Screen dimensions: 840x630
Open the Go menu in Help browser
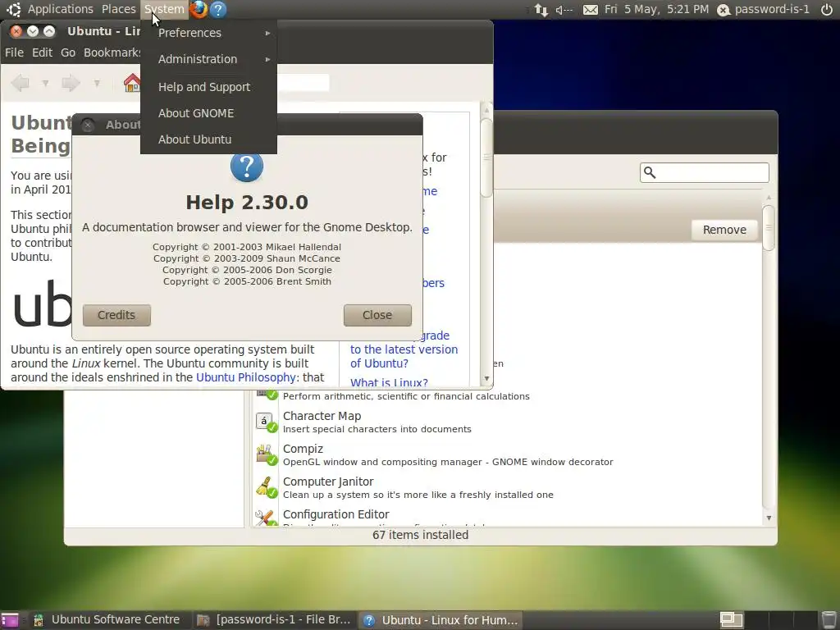tap(67, 52)
